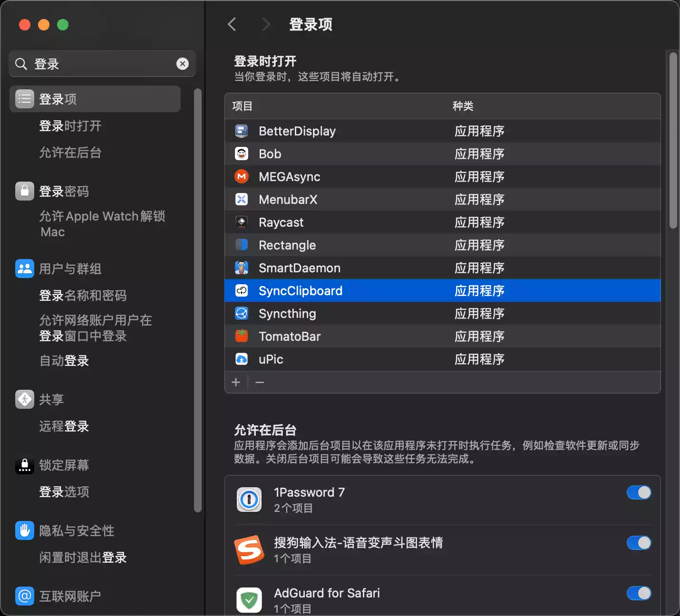Viewport: 680px width, 616px height.
Task: Add a login item with plus button
Action: 236,383
